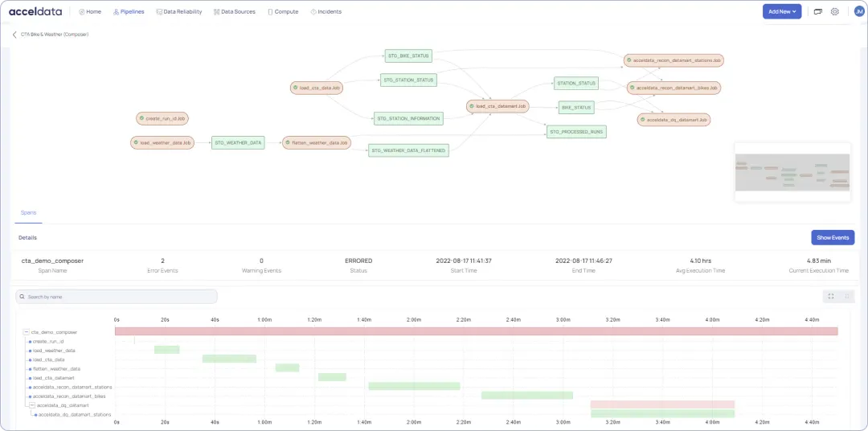868x431 pixels.
Task: Select the create_run_id Job node
Action: click(x=163, y=118)
